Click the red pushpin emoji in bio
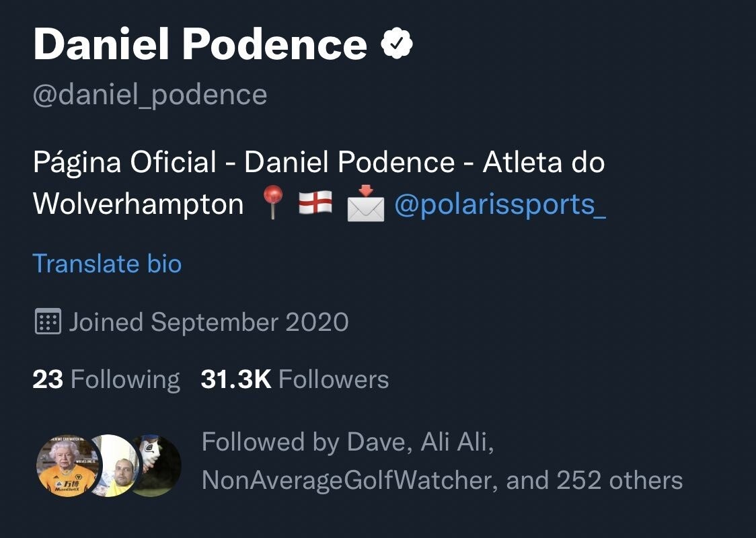Screen dimensions: 756x538 click(274, 203)
